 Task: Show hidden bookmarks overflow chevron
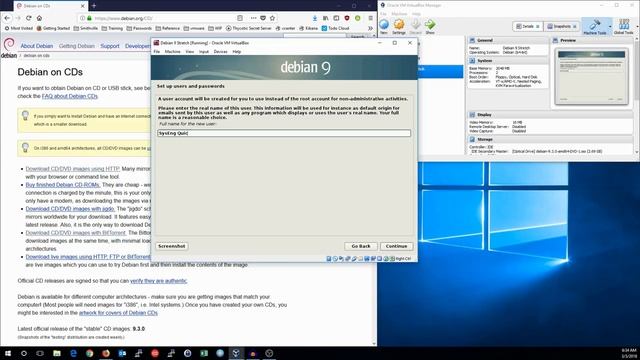click(370, 29)
